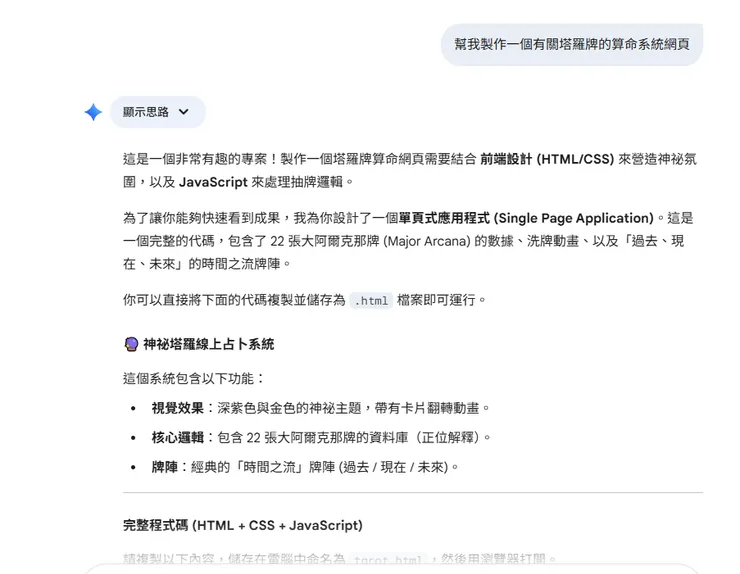Click the sentence starting 你可以直接將下面的代碼
740x574 pixels.
(x=304, y=300)
